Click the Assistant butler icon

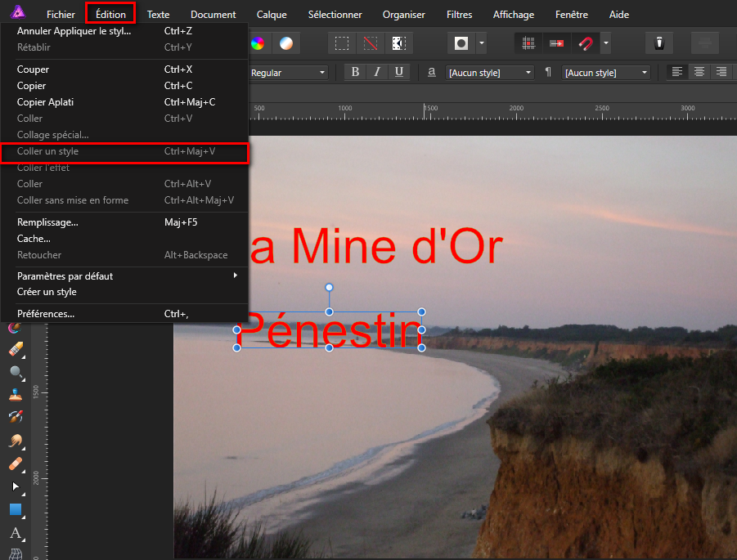(x=659, y=43)
